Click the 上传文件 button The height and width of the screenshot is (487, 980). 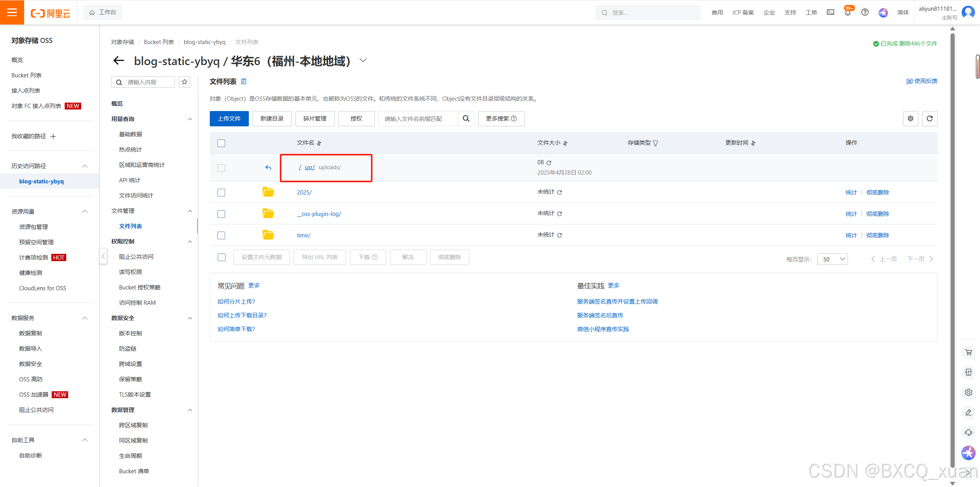pos(229,119)
